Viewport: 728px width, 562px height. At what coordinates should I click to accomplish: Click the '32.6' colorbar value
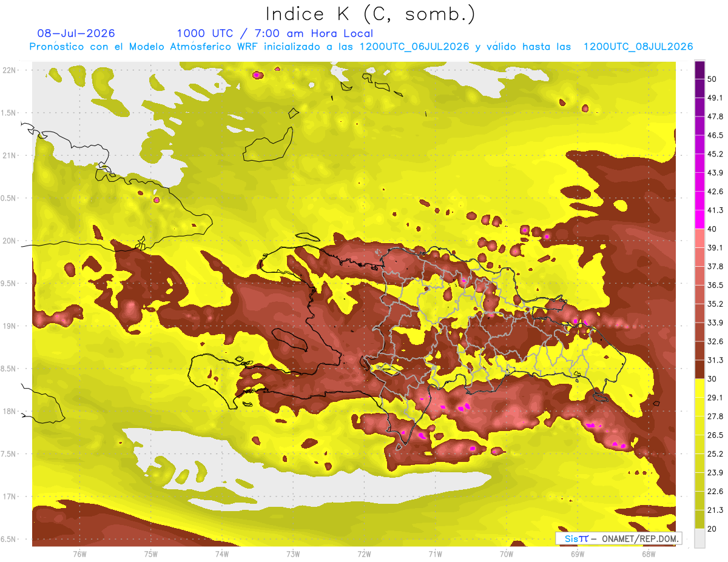[x=715, y=341]
